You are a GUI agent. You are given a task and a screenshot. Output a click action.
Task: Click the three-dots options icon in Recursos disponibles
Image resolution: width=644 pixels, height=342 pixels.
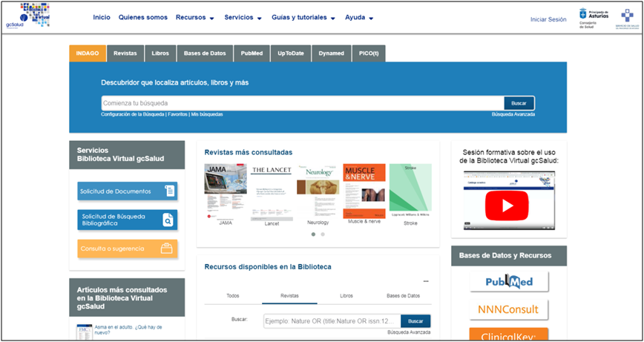[426, 282]
